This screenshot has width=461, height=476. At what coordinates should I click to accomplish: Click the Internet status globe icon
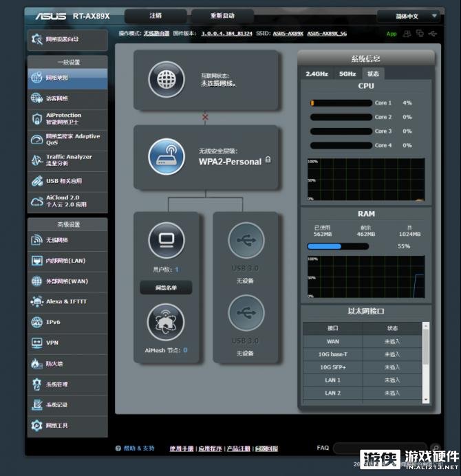coord(166,80)
